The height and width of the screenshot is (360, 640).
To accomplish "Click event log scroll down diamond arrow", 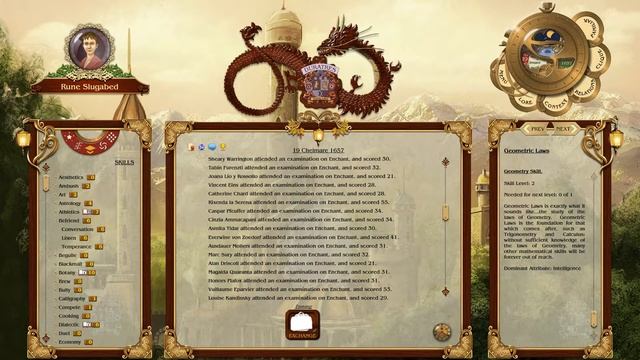I will [x=445, y=291].
